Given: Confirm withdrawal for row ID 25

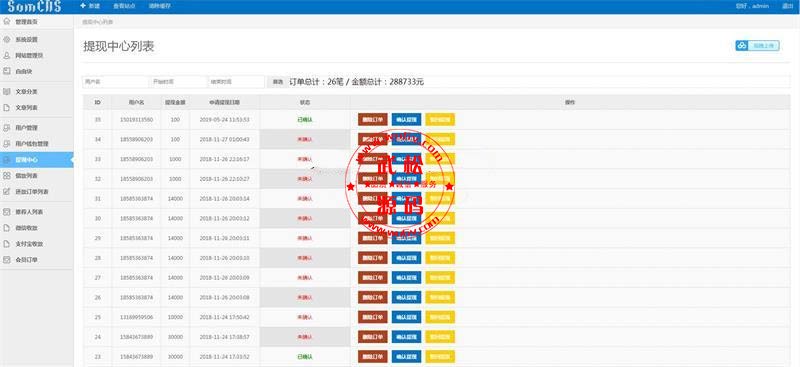Looking at the screenshot, I should tap(406, 317).
